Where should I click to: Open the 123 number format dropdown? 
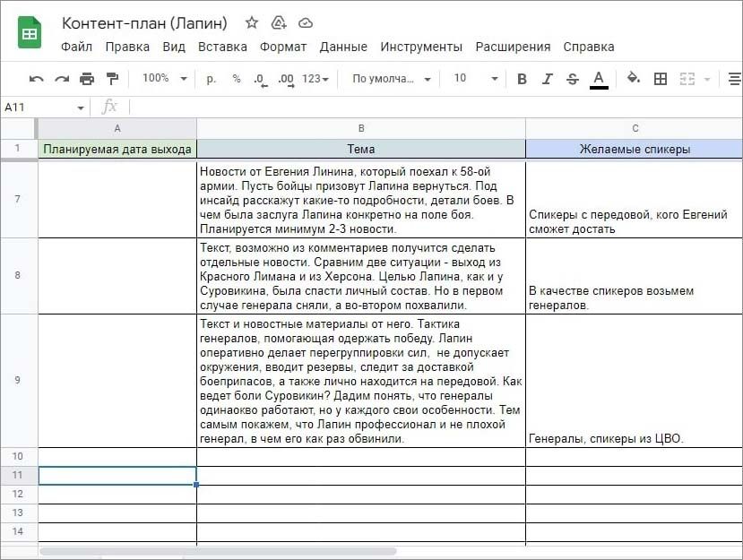click(x=315, y=79)
